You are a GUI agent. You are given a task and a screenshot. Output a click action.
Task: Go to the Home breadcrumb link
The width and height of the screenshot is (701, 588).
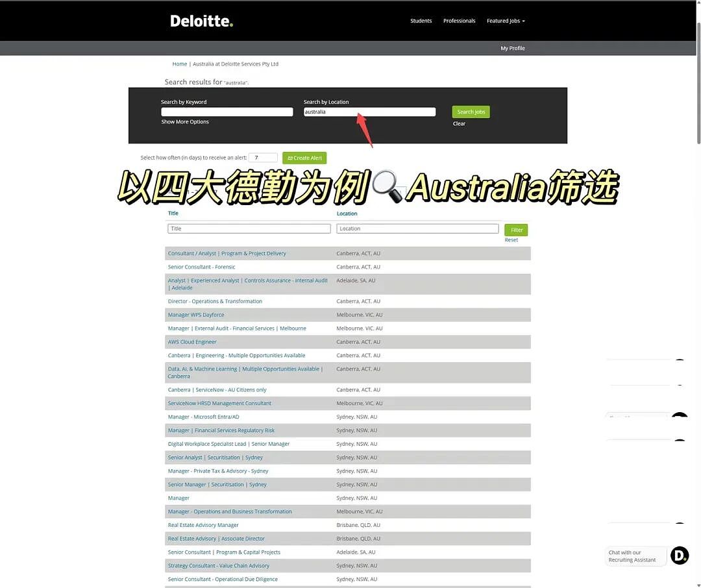coord(179,64)
